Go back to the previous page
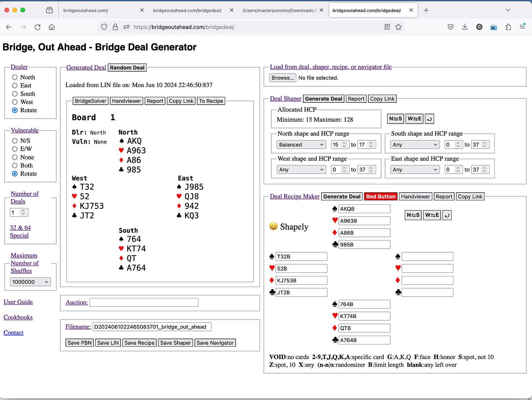The width and height of the screenshot is (532, 400). coord(9,27)
